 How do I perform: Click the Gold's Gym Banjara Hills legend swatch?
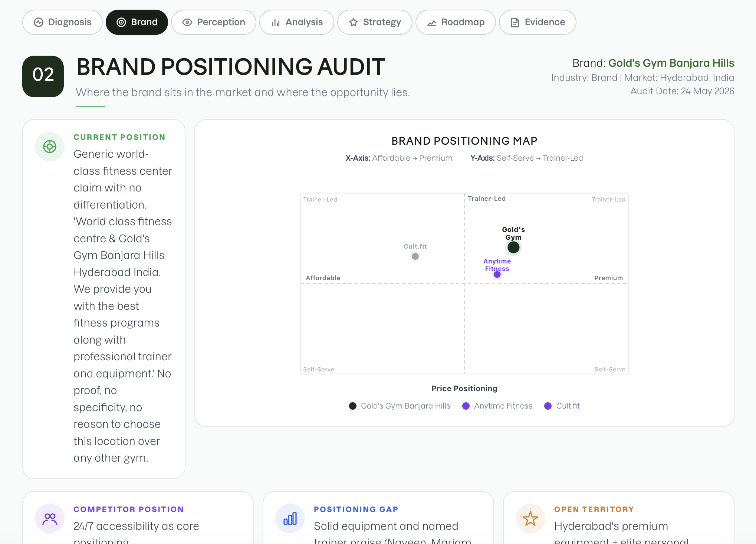[x=353, y=406]
